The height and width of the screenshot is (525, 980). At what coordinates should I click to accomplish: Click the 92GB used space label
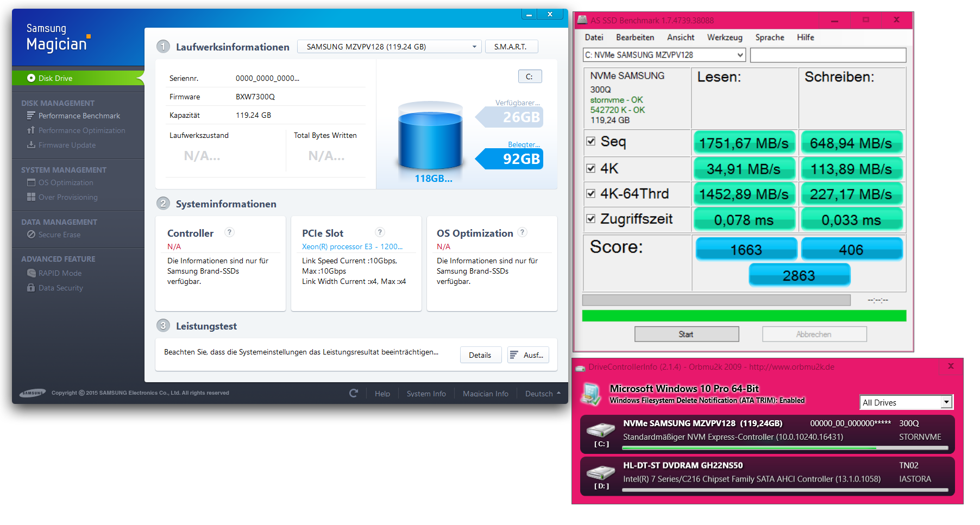510,159
